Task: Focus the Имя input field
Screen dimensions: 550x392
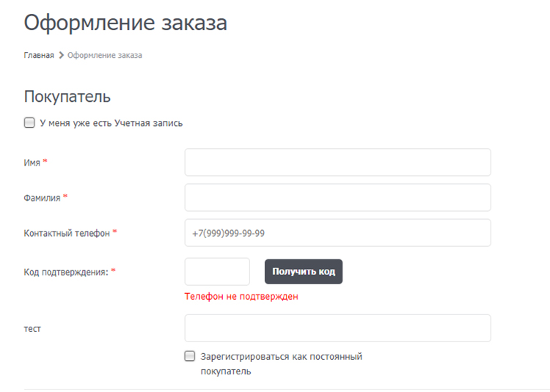Action: (337, 163)
